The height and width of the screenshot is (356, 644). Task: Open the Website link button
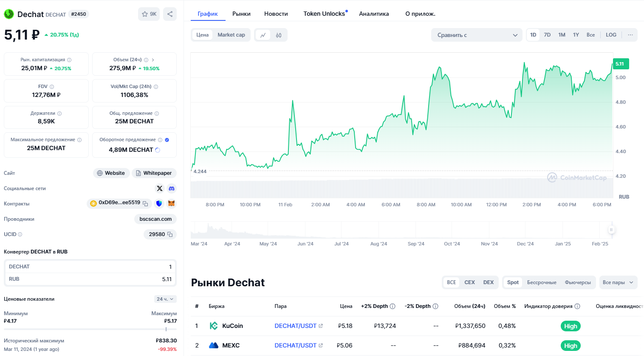click(111, 173)
